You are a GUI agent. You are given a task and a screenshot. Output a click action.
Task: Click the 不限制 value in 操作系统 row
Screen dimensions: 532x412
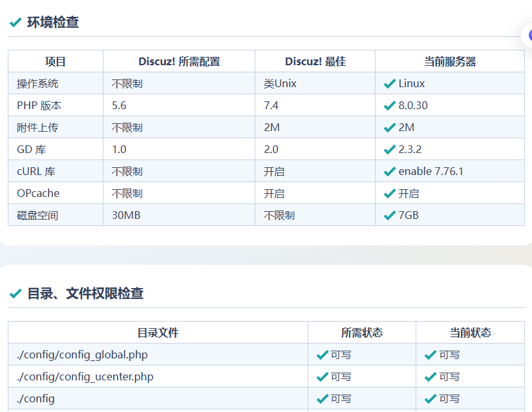[127, 83]
